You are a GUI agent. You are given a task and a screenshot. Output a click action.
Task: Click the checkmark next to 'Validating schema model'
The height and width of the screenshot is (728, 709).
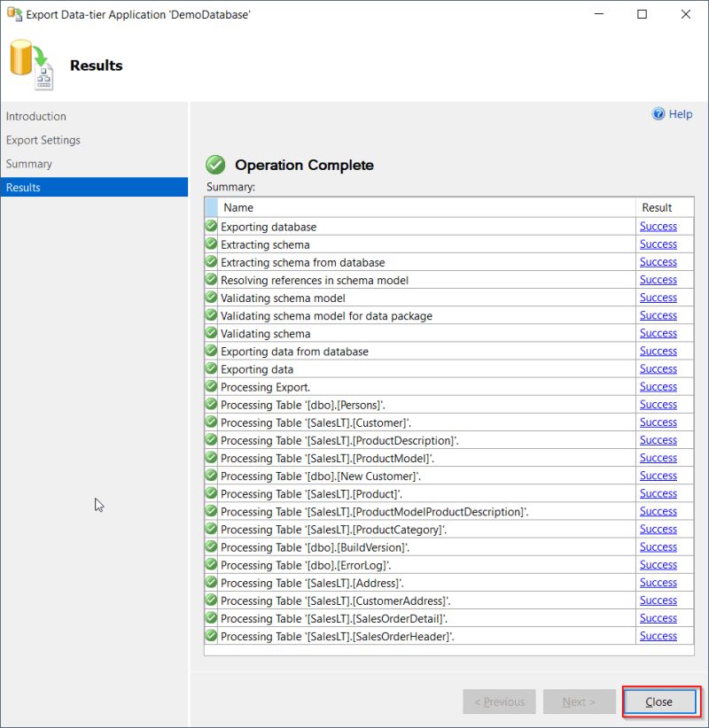click(x=210, y=298)
